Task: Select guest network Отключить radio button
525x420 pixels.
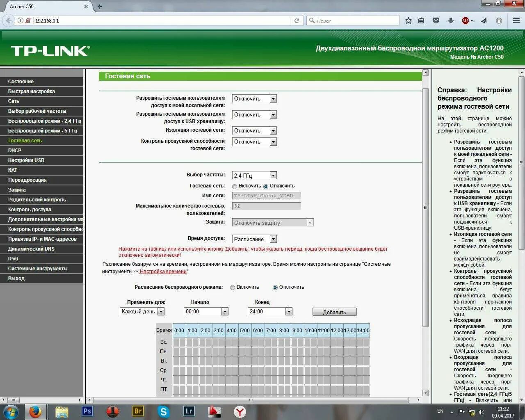Action: [266, 186]
